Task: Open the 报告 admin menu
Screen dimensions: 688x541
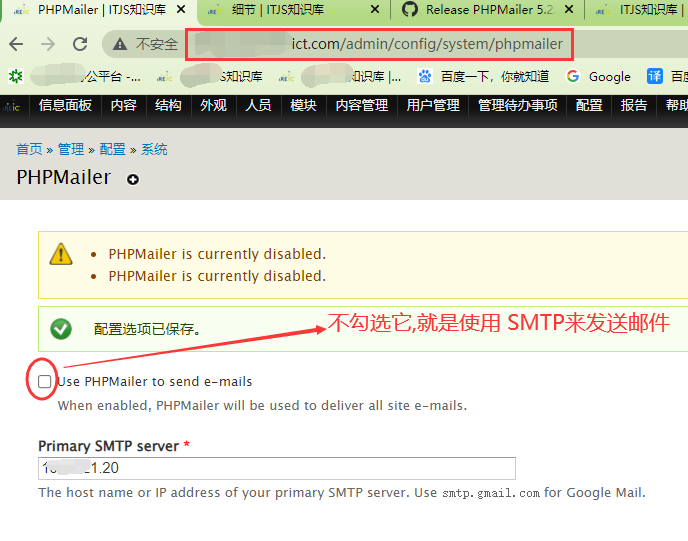Action: (x=634, y=105)
